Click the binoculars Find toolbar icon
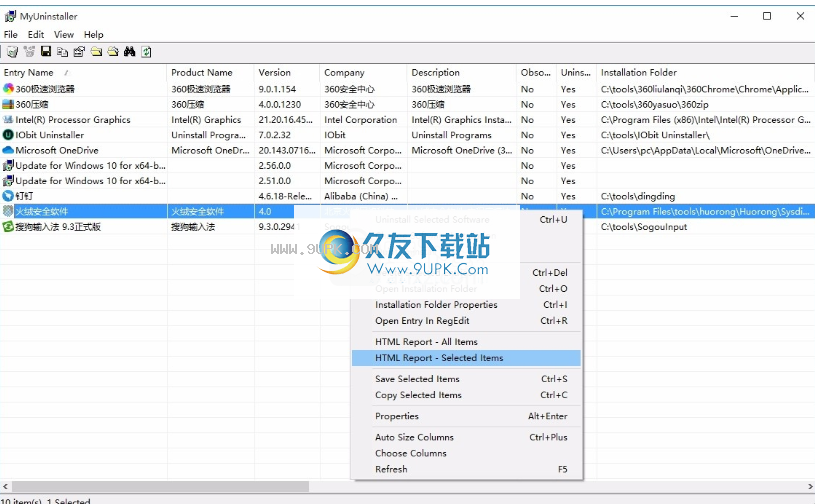The height and width of the screenshot is (504, 815). click(129, 51)
